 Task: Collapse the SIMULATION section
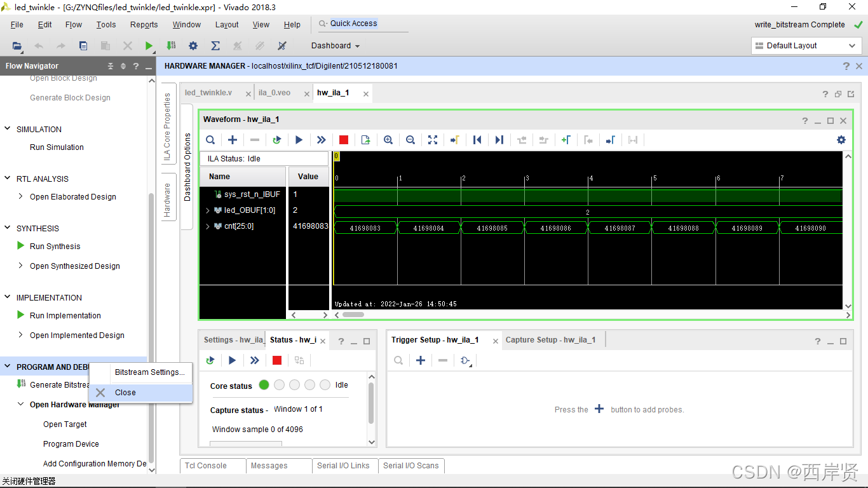click(x=8, y=129)
